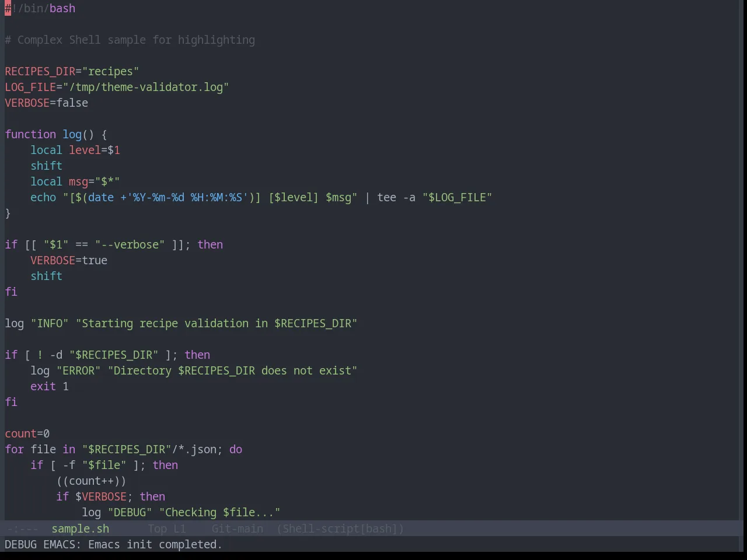
Task: Click the count=0 line
Action: 27,433
